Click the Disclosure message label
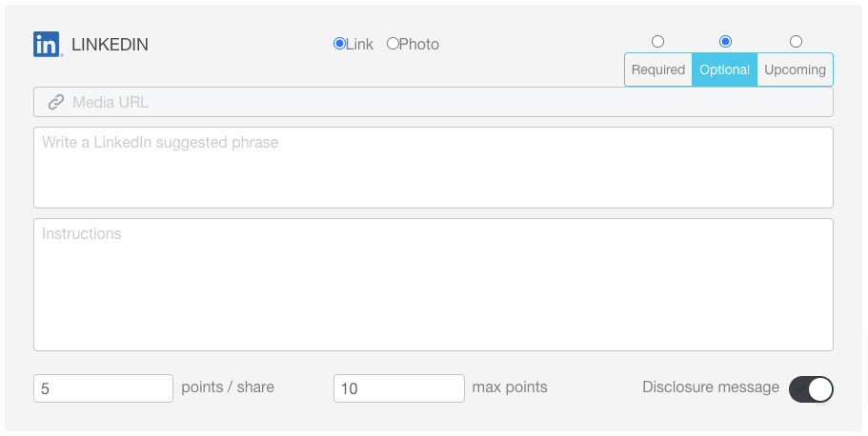Image resolution: width=868 pixels, height=436 pixels. coord(711,387)
